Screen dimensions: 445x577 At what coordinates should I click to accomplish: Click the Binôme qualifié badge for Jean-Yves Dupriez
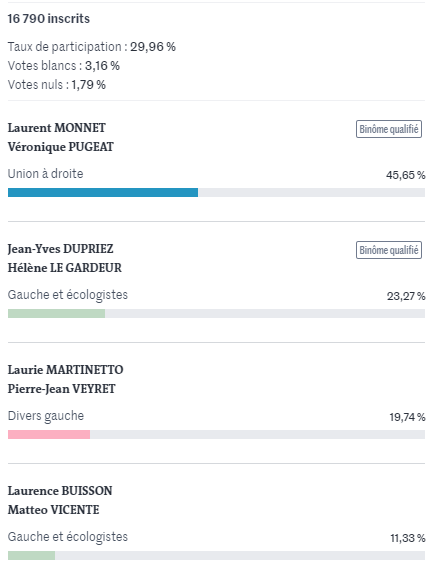[389, 250]
